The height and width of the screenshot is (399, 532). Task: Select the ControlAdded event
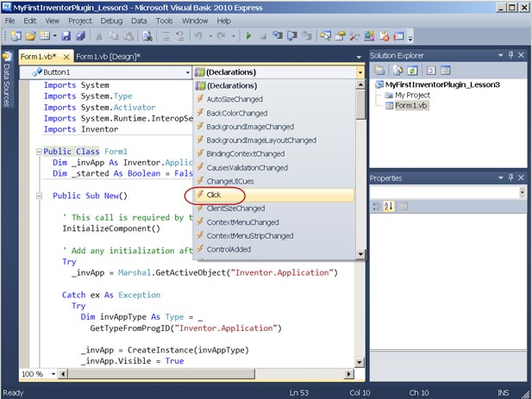point(274,250)
